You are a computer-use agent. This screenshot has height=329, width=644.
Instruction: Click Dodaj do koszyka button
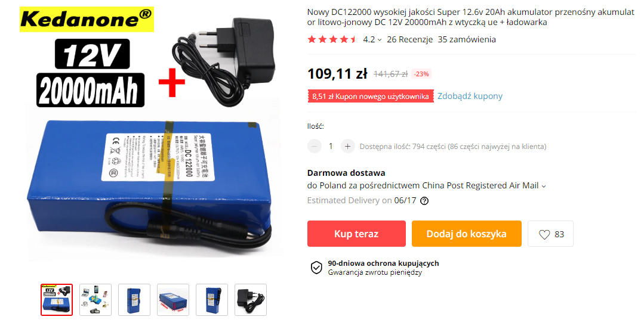[x=467, y=234]
